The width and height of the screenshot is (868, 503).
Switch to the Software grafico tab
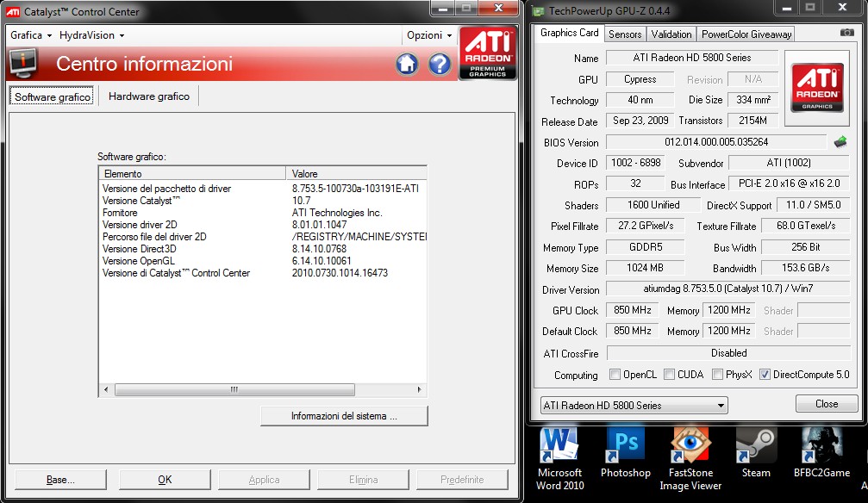point(53,96)
